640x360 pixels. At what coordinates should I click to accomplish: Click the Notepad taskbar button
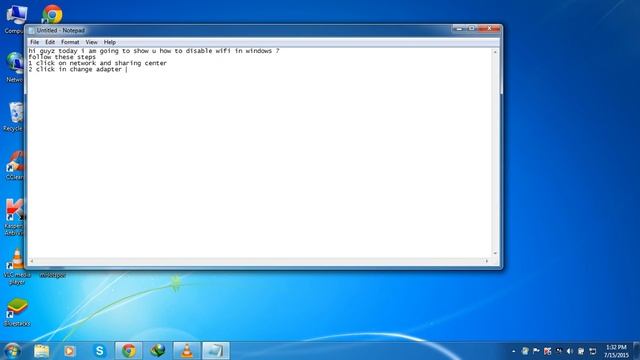pos(216,351)
